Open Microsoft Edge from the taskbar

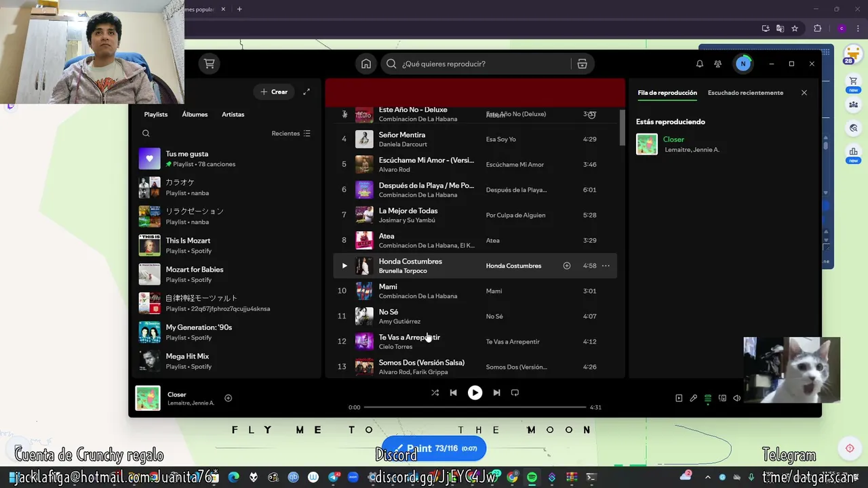(234, 477)
